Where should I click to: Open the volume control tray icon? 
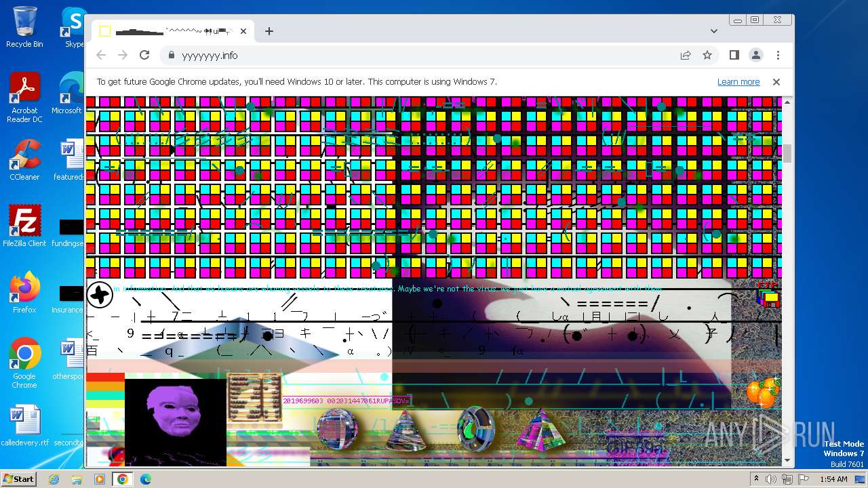pyautogui.click(x=772, y=479)
